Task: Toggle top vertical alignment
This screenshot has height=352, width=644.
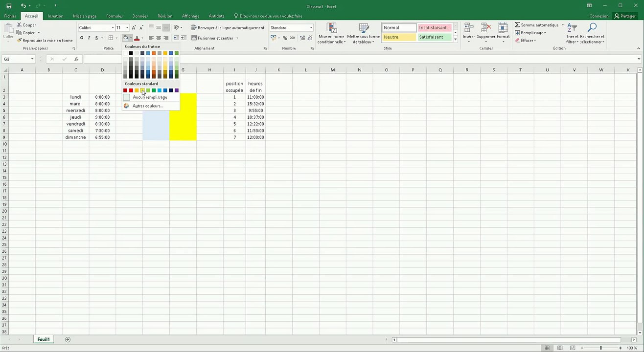Action: [x=151, y=27]
